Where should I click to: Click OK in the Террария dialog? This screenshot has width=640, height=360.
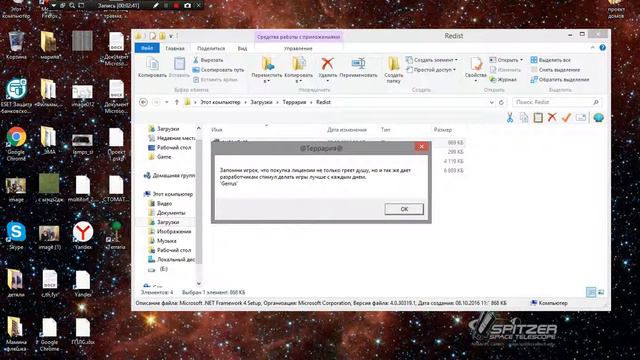coord(404,209)
